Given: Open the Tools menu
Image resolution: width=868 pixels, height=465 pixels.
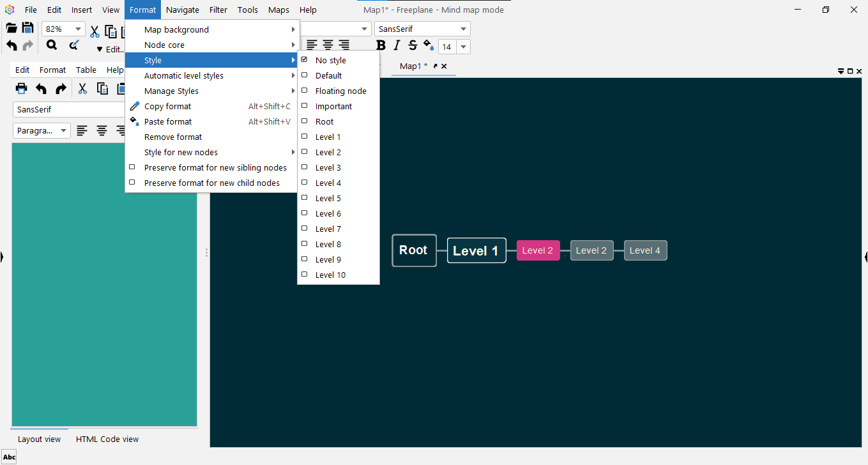Looking at the screenshot, I should coord(247,10).
